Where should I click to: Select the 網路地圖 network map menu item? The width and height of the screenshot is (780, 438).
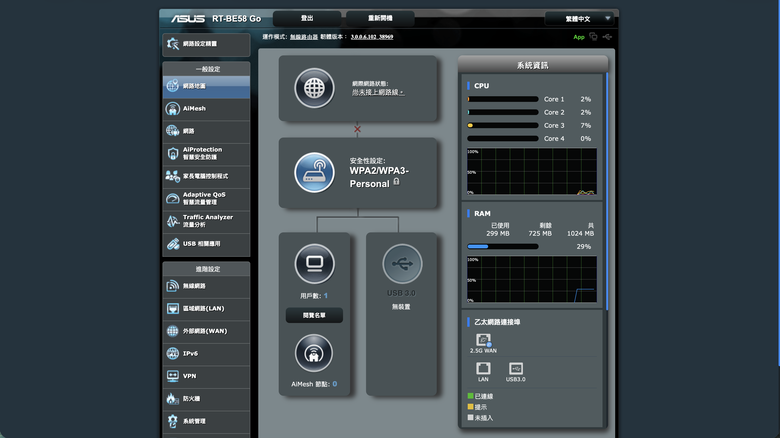(206, 86)
